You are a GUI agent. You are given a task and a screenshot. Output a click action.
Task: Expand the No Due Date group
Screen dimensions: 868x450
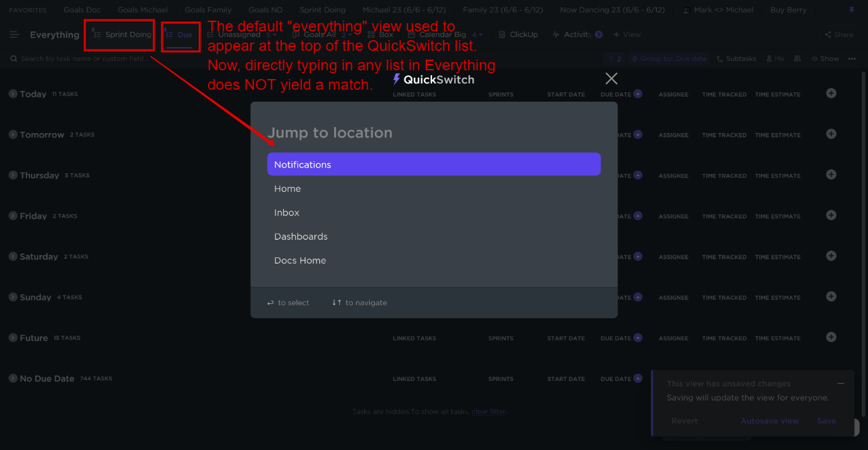click(13, 378)
